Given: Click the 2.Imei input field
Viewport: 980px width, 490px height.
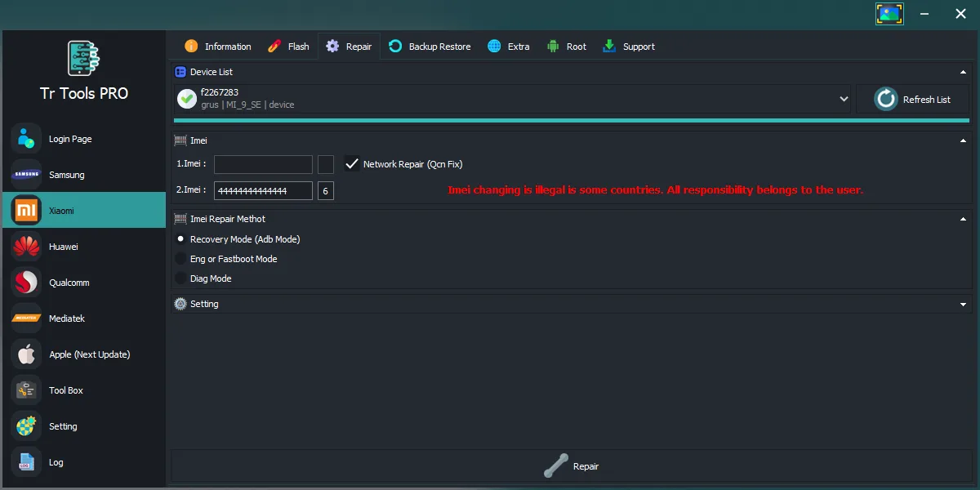Looking at the screenshot, I should [263, 190].
